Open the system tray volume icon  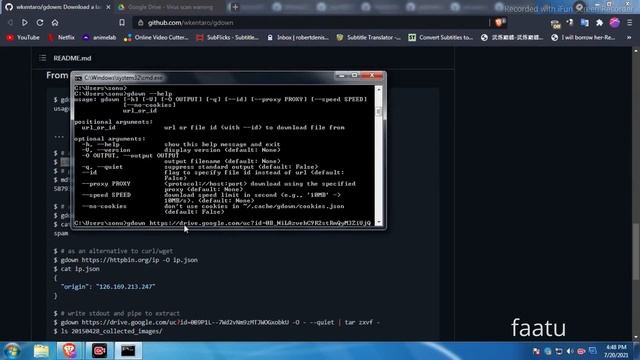pos(570,351)
